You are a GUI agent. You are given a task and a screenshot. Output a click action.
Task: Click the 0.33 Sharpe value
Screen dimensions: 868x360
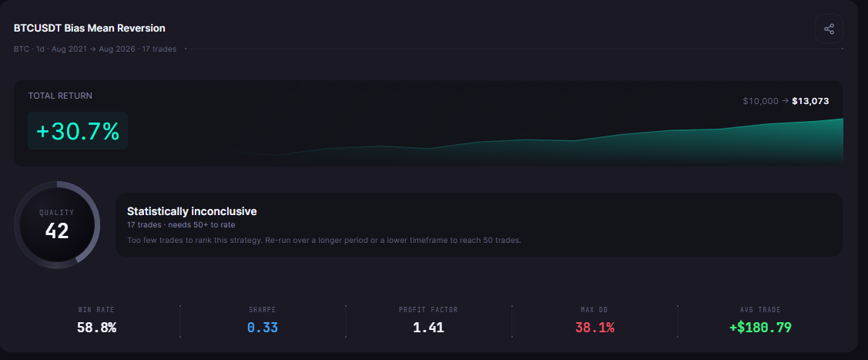(x=263, y=328)
